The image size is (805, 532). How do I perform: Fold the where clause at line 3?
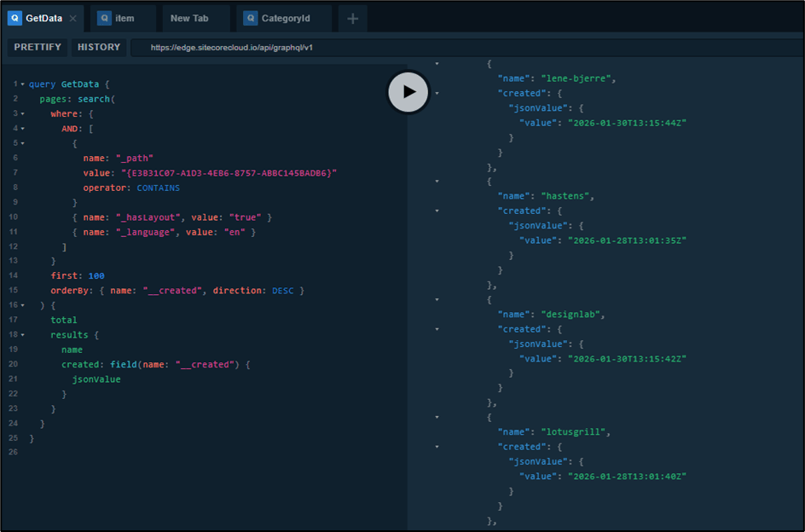(x=22, y=114)
